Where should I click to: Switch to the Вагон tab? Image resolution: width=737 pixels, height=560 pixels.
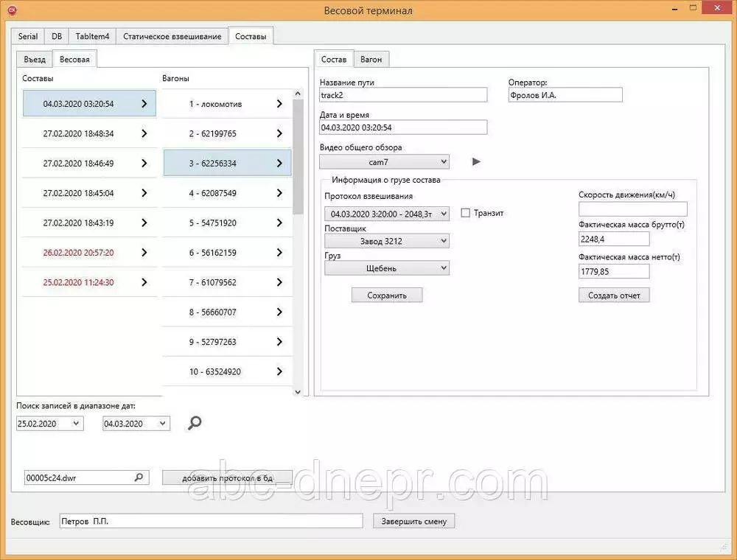(371, 60)
